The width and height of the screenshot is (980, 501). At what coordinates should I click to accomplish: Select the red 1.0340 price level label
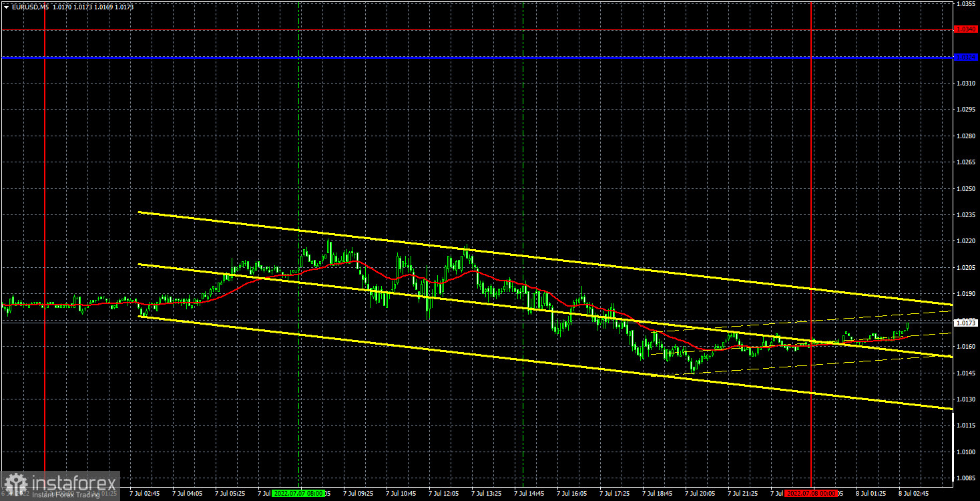click(x=967, y=29)
